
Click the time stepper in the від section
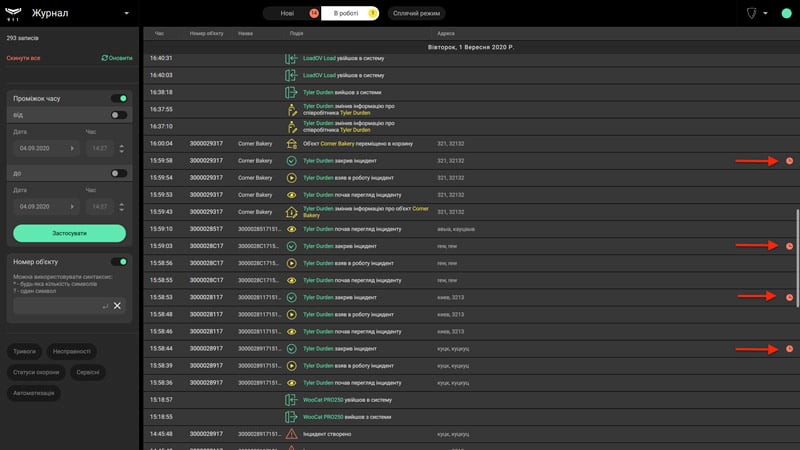tap(121, 148)
